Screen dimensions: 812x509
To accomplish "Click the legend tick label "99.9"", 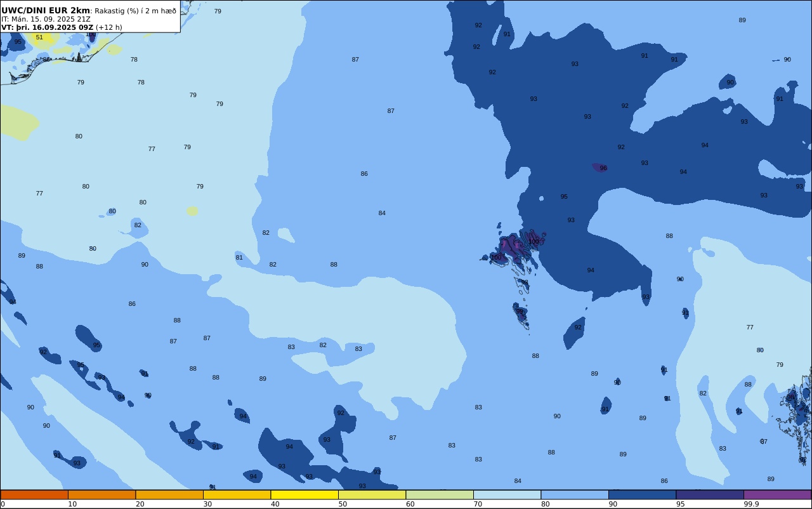I will 752,504.
